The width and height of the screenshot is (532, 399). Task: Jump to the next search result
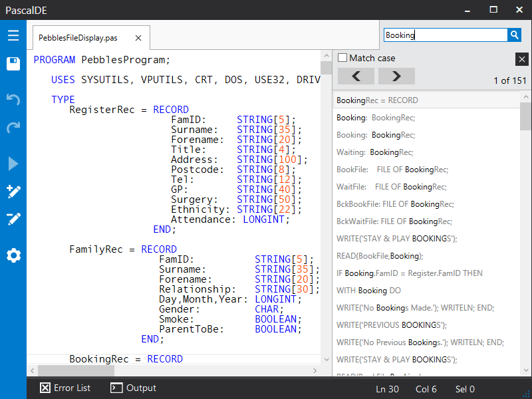click(396, 76)
